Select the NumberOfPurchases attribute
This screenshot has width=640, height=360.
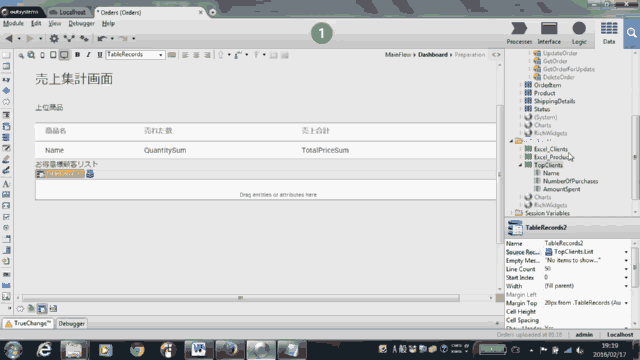(x=570, y=181)
